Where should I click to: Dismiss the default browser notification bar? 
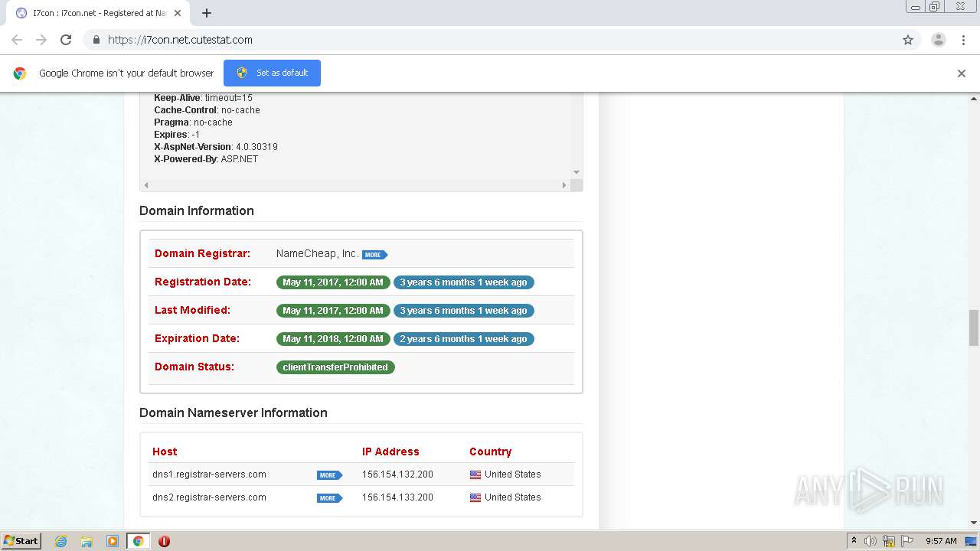click(962, 73)
